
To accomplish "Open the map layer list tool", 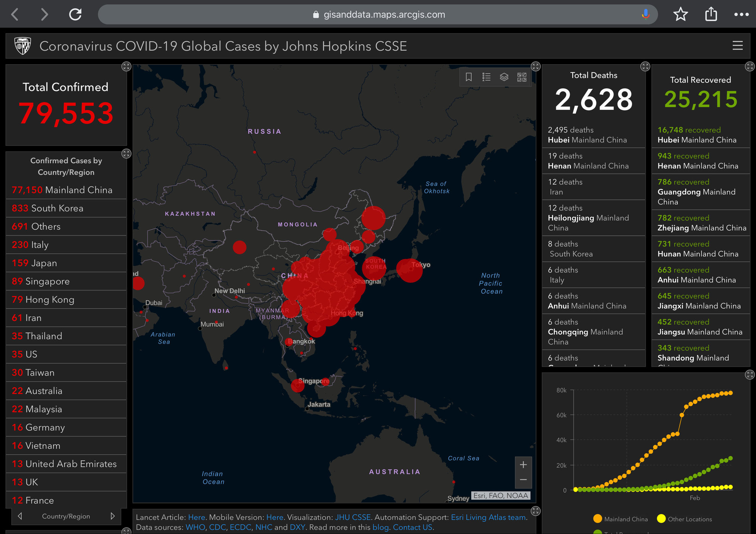I will pyautogui.click(x=504, y=77).
